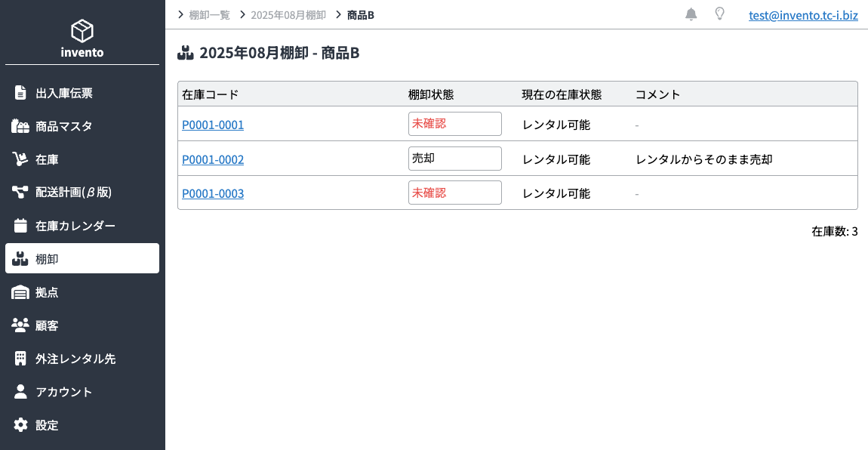The image size is (868, 450).
Task: Click the 棚卸一覧 breadcrumb
Action: pos(209,15)
